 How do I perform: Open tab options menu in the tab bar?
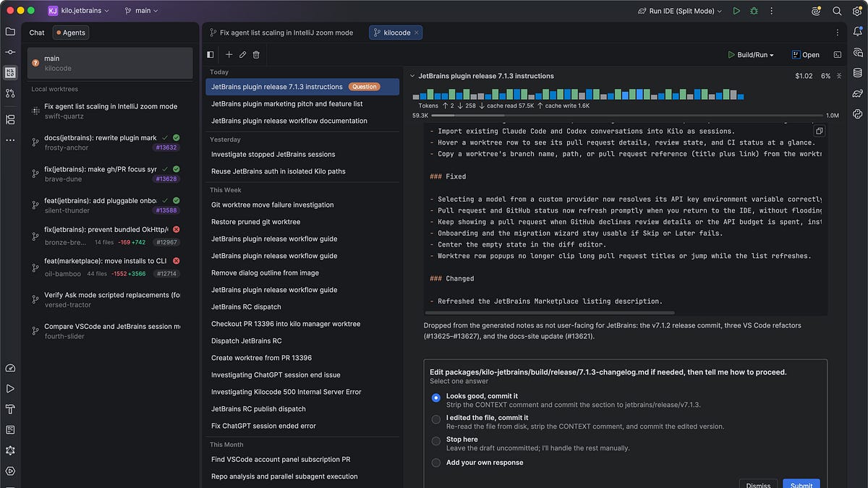(838, 33)
